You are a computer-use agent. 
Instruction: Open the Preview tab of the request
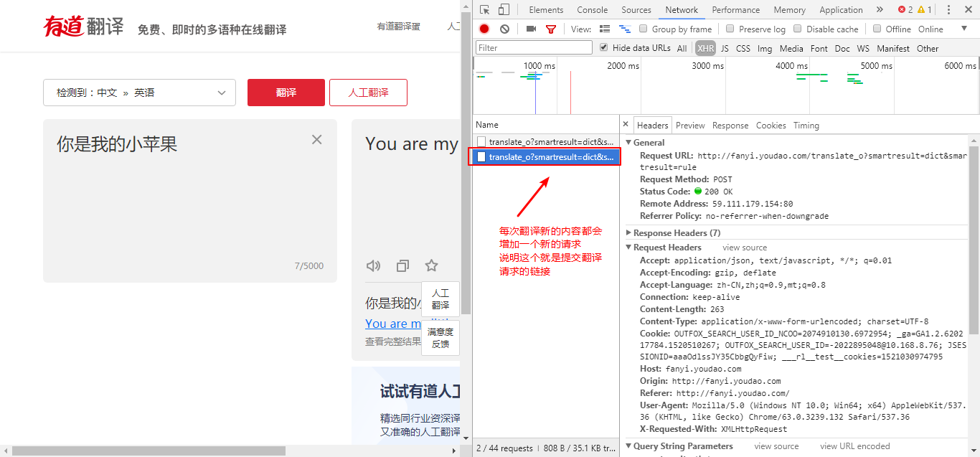click(690, 125)
